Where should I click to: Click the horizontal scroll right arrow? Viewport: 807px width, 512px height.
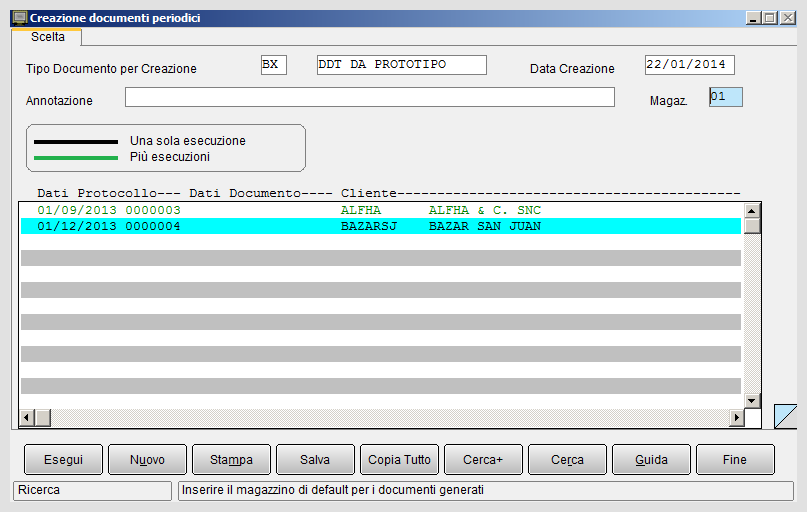coord(736,417)
